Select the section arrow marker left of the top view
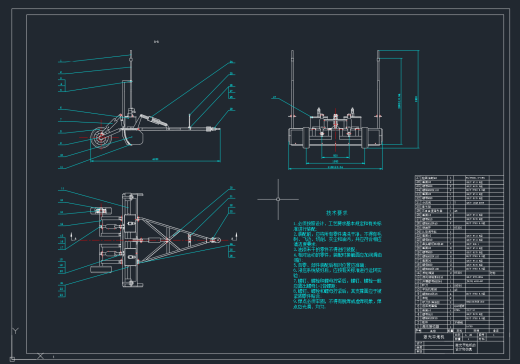The width and height of the screenshot is (520, 364). click(73, 237)
